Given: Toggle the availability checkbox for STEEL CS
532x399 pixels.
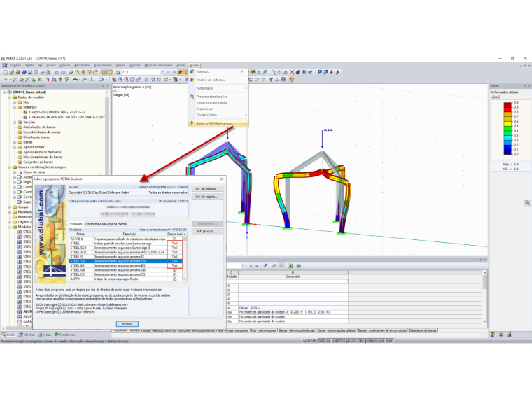Looking at the screenshot, I should (x=175, y=274).
